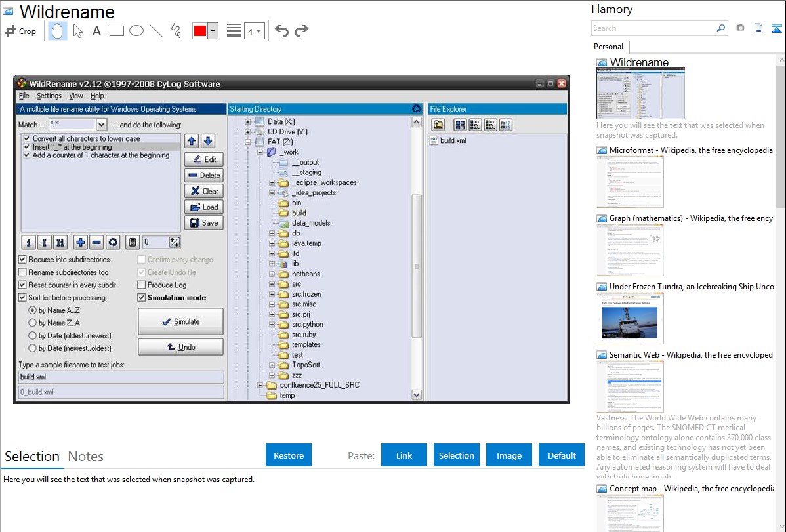Click the blue tray icon at top right
The height and width of the screenshot is (532, 786).
click(776, 28)
